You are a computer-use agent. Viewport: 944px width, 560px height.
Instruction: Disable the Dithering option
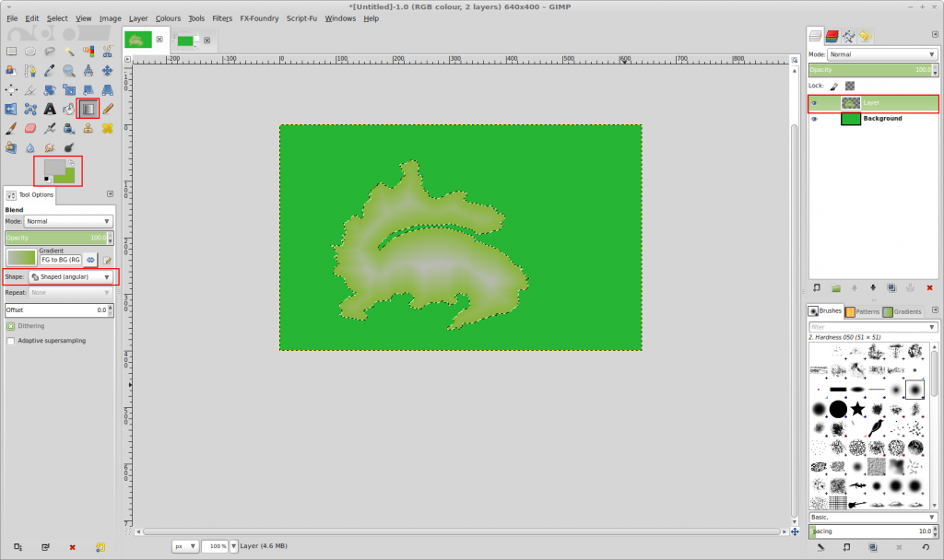pyautogui.click(x=10, y=325)
